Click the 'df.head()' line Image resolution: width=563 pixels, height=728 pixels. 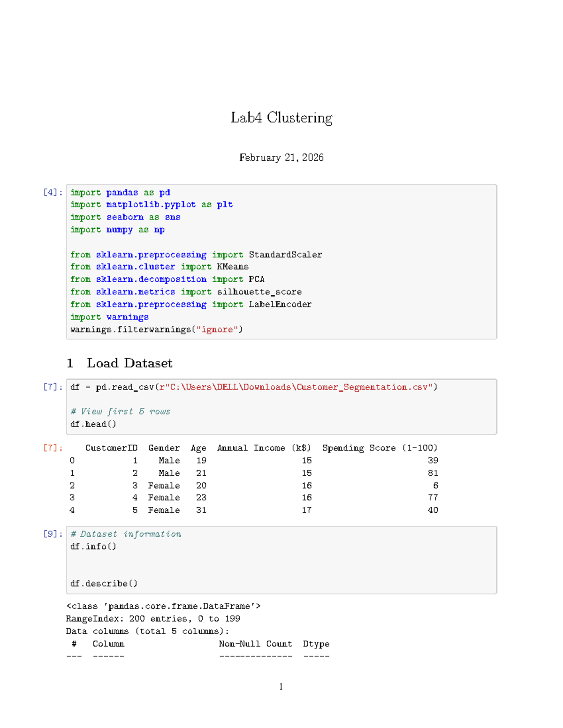pos(93,424)
